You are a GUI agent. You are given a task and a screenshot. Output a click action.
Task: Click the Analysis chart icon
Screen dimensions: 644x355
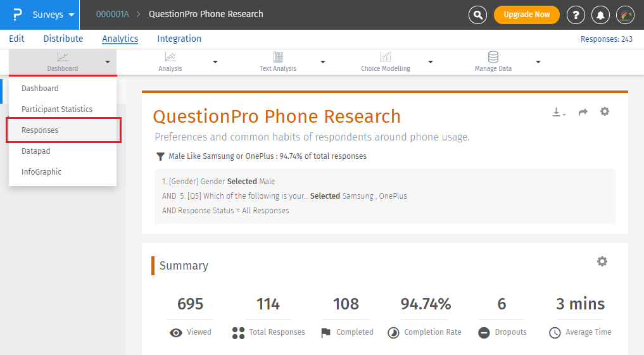coord(170,57)
